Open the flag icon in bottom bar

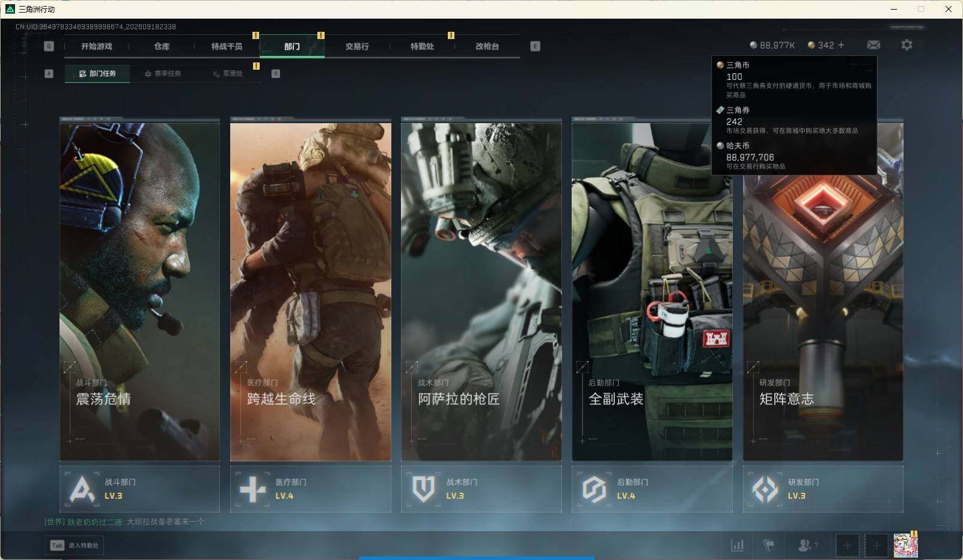click(x=768, y=546)
